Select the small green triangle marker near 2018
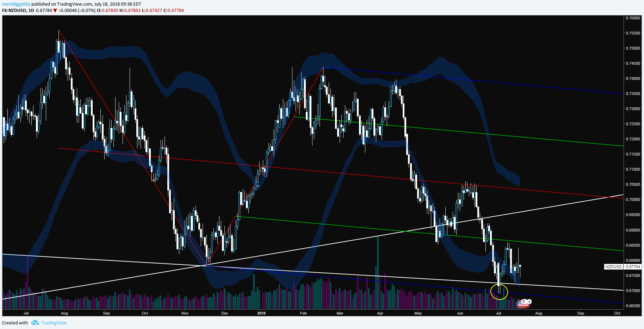The image size is (644, 329). coord(258,186)
